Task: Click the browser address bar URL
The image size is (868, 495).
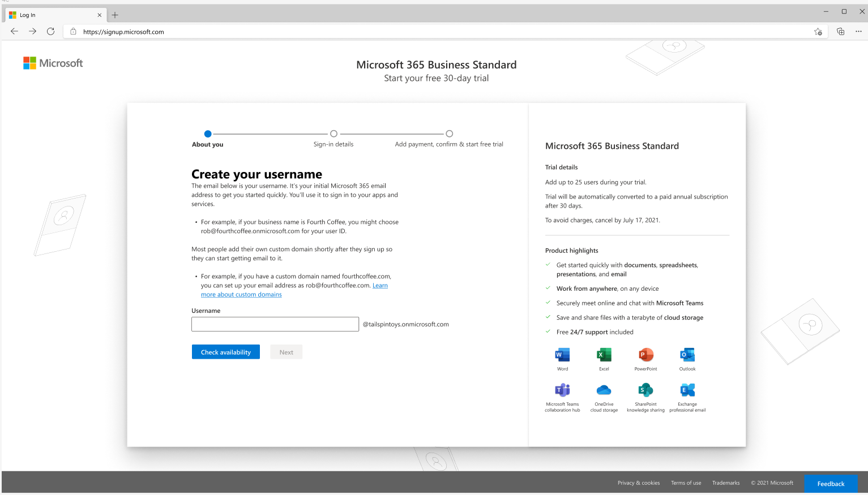Action: click(x=123, y=32)
